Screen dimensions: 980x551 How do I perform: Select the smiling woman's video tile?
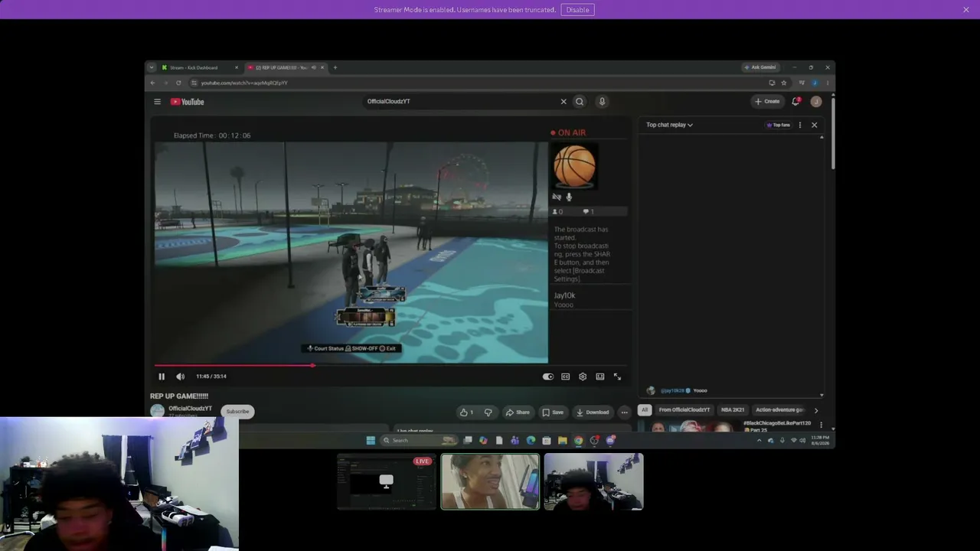(x=490, y=482)
